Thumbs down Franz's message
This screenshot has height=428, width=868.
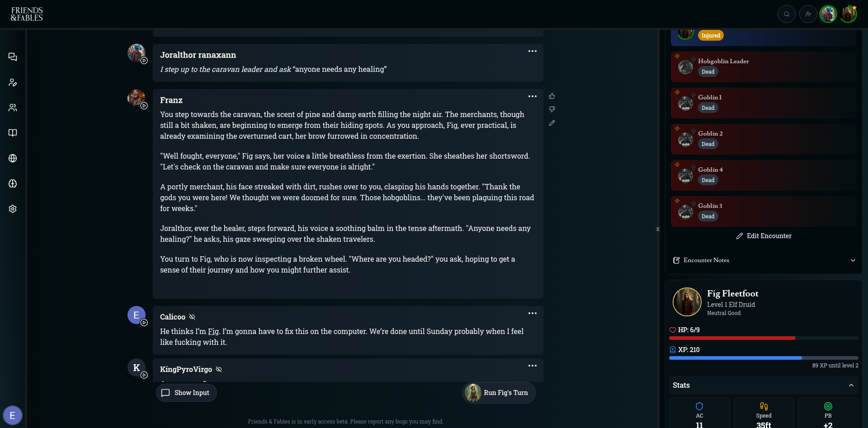[552, 109]
